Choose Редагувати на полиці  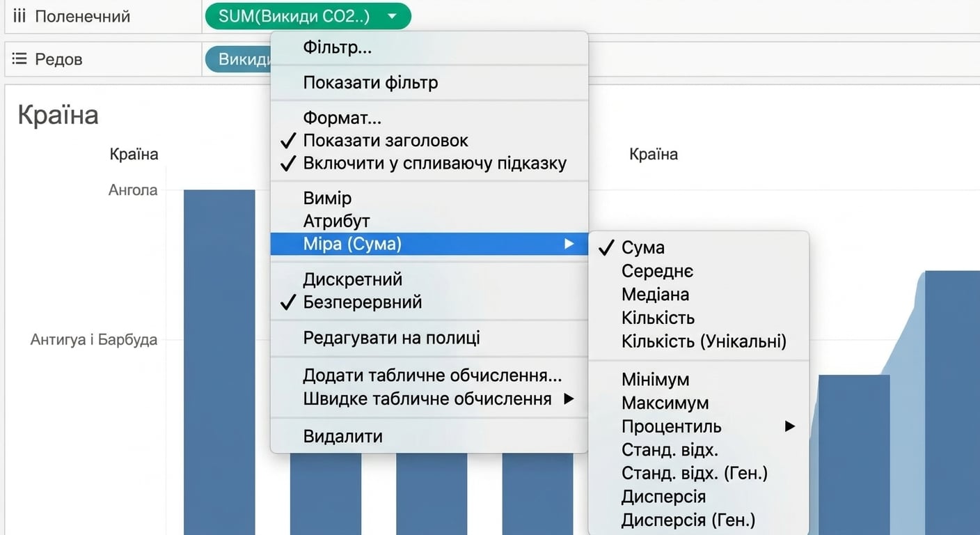click(429, 339)
